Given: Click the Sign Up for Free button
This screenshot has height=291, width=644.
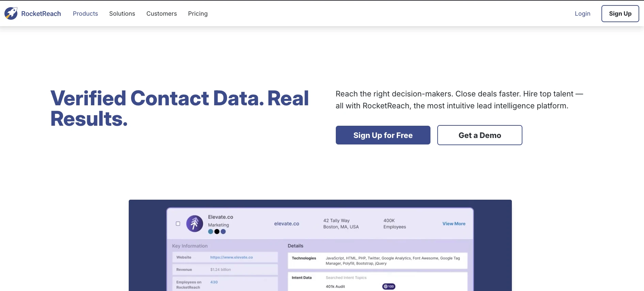Looking at the screenshot, I should (x=383, y=135).
